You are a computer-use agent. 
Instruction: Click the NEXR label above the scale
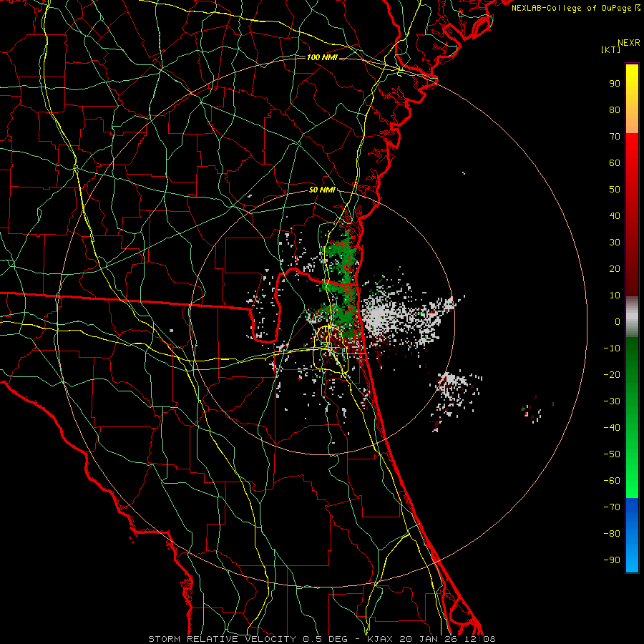click(x=629, y=43)
